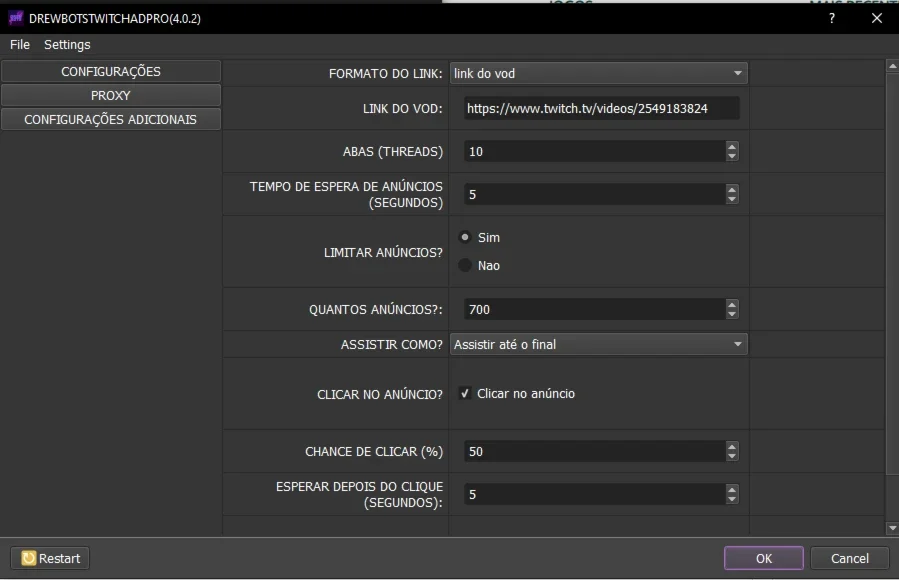Increase the TEMPO DE ESPERA DE ANÚNCIOS value
Screen dimensions: 899x580
pos(732,189)
